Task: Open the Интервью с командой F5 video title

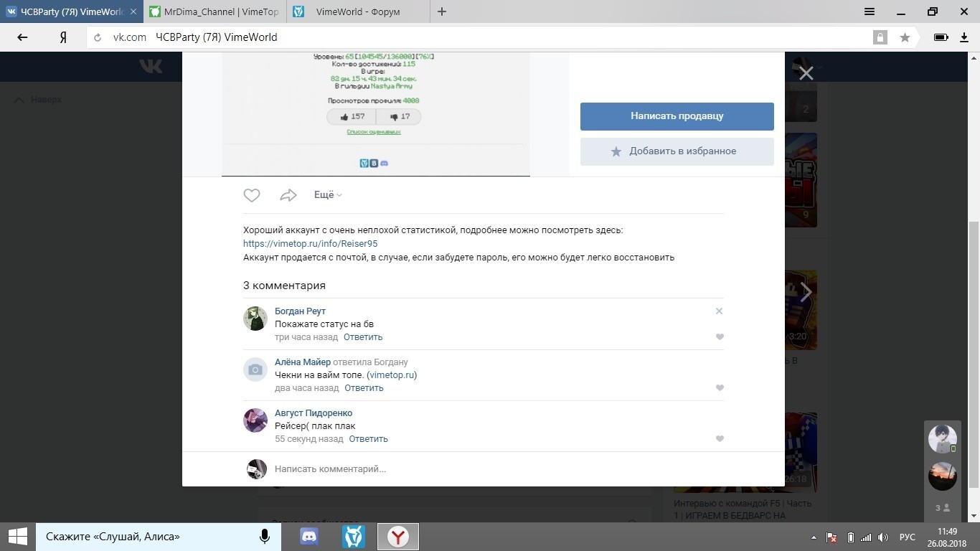Action: 743,509
